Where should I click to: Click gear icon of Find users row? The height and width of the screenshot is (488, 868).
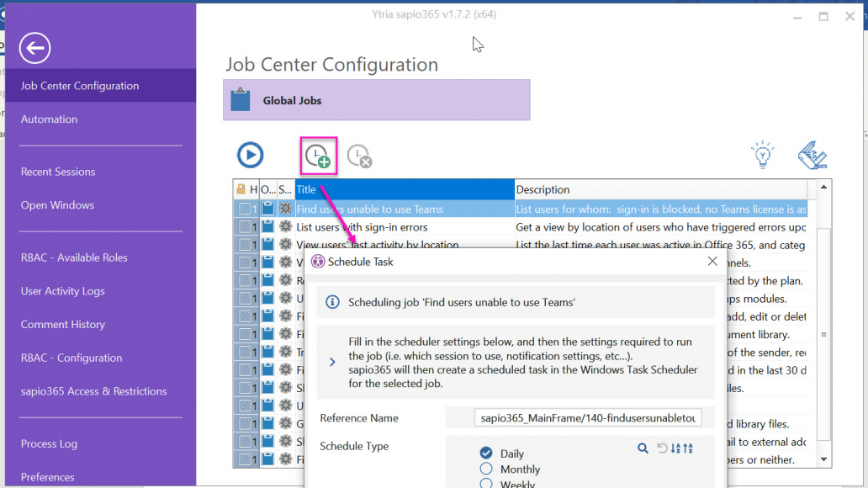(x=286, y=209)
